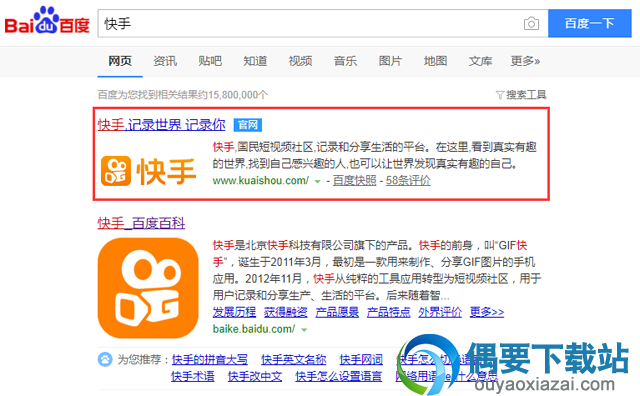Go to the 图片 tab
This screenshot has width=640, height=396.
390,61
